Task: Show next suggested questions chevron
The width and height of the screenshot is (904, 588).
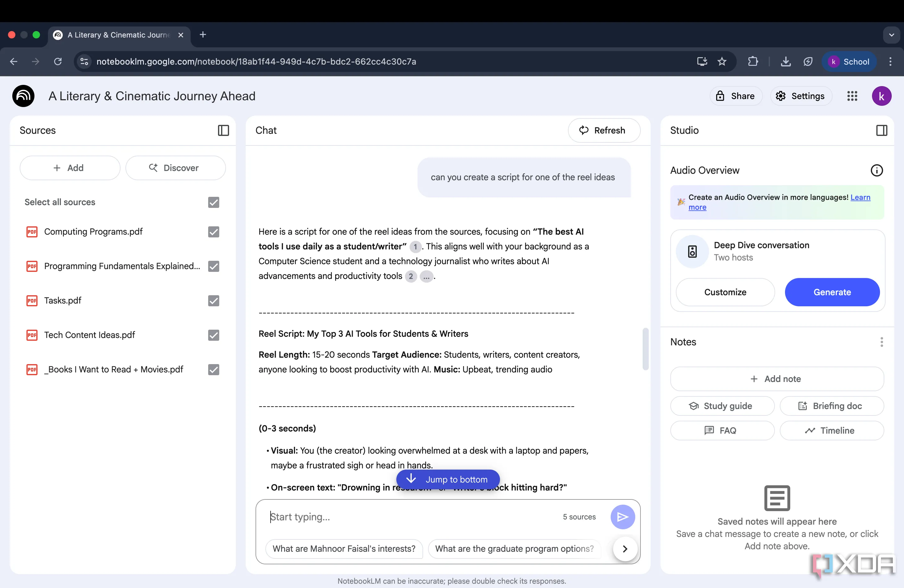Action: [x=625, y=549]
